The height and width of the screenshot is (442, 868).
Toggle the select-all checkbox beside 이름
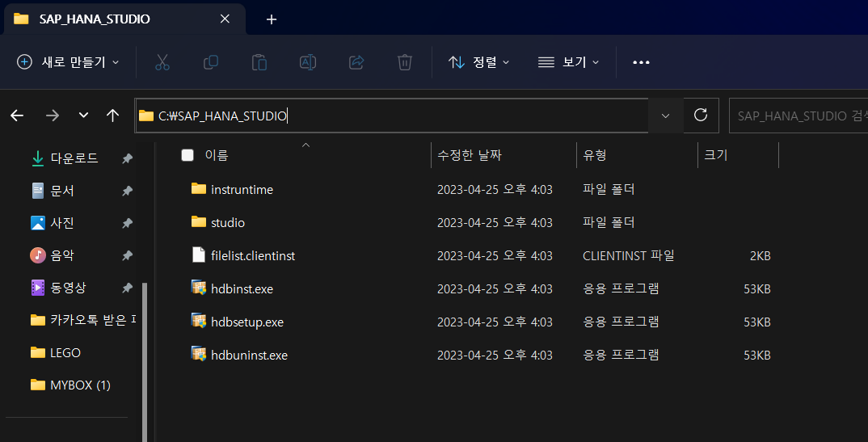point(188,155)
